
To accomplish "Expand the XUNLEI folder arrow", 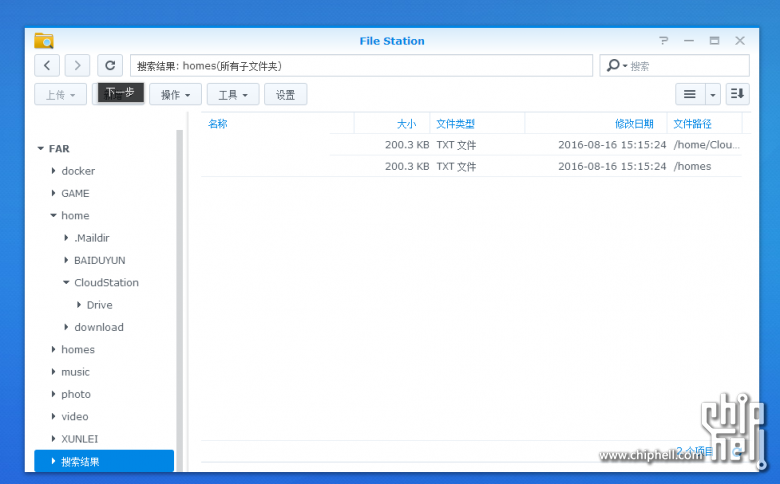I will (x=53, y=439).
